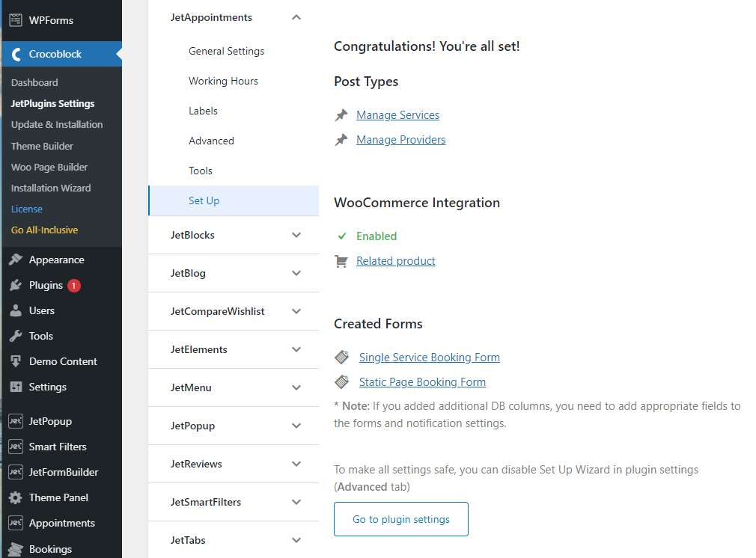Image resolution: width=756 pixels, height=558 pixels.
Task: Open Single Service Booking Form link
Action: point(429,357)
